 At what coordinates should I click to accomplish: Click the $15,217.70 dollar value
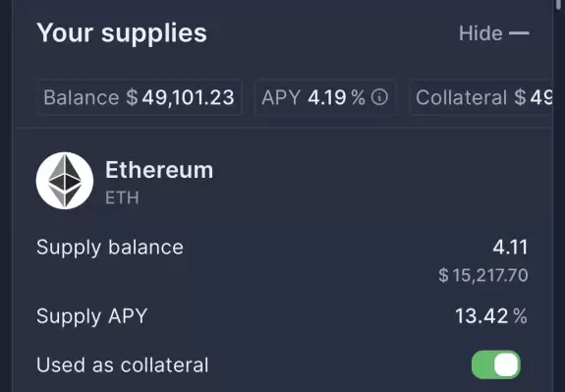[483, 275]
